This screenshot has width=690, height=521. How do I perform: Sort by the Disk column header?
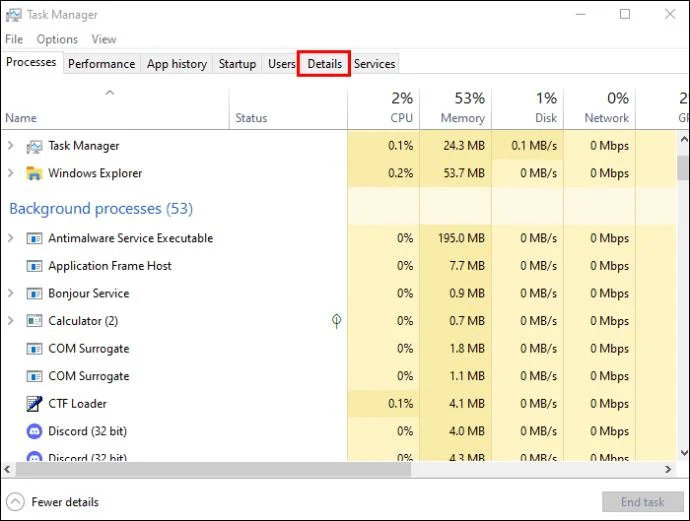pyautogui.click(x=528, y=108)
